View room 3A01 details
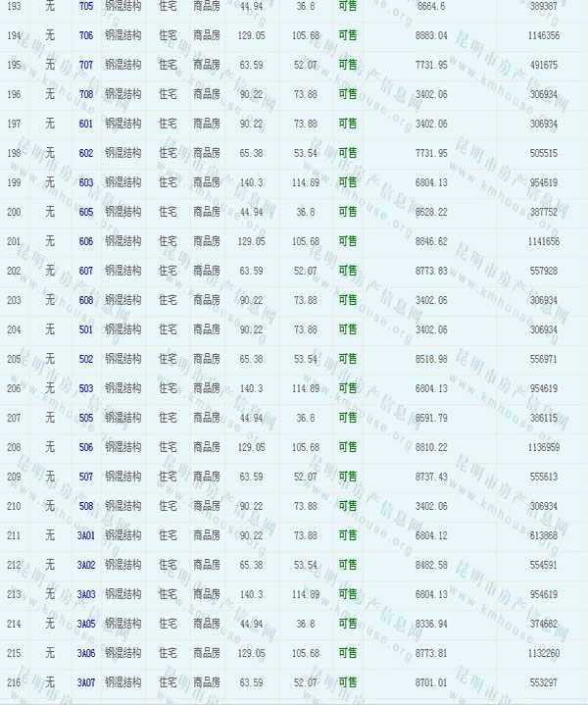Image resolution: width=588 pixels, height=705 pixels. pyautogui.click(x=87, y=535)
